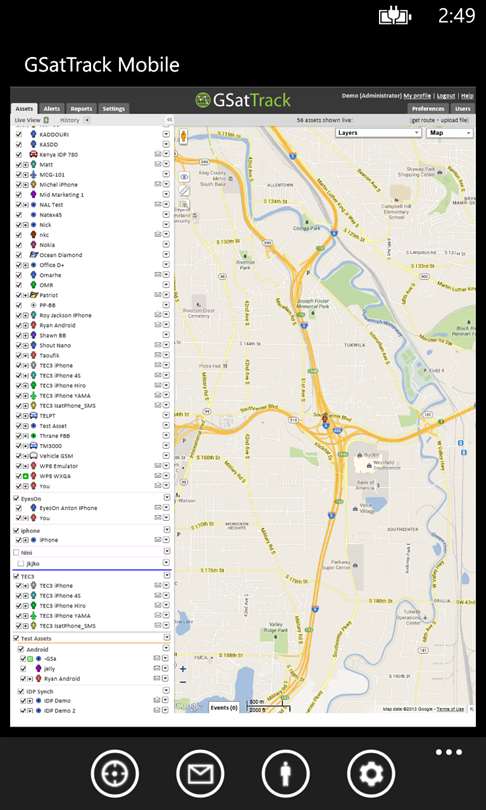The image size is (486, 810).
Task: Switch to the Reports tab
Action: [x=81, y=108]
